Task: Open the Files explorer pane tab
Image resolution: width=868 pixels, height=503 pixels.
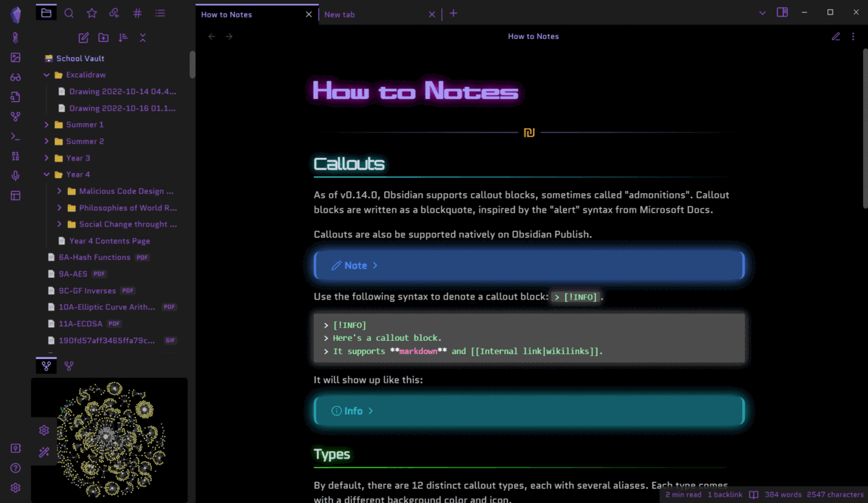Action: pos(46,13)
